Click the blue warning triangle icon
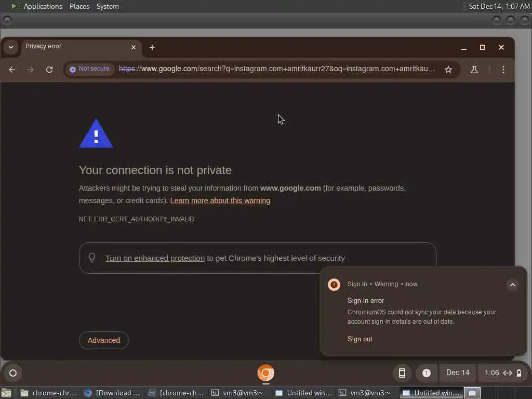This screenshot has width=532, height=399. [96, 134]
